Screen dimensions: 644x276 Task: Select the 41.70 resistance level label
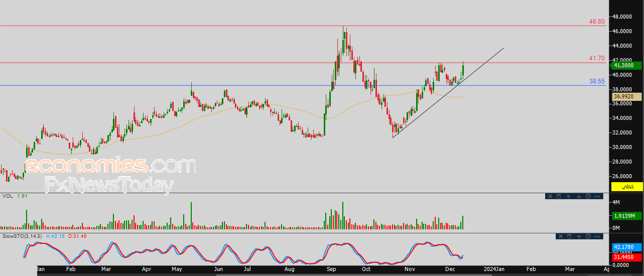click(x=597, y=59)
